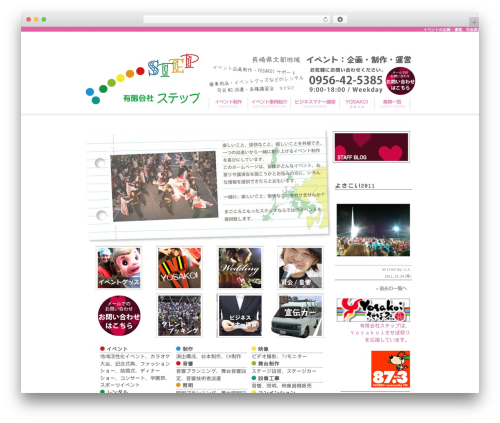Open the YOSAKOI tile
The image size is (500, 423).
[x=179, y=268]
